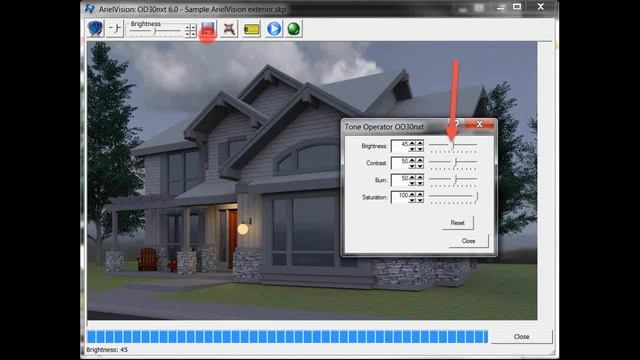Image resolution: width=640 pixels, height=360 pixels.
Task: Click the blue render progress bar
Action: coord(287,337)
